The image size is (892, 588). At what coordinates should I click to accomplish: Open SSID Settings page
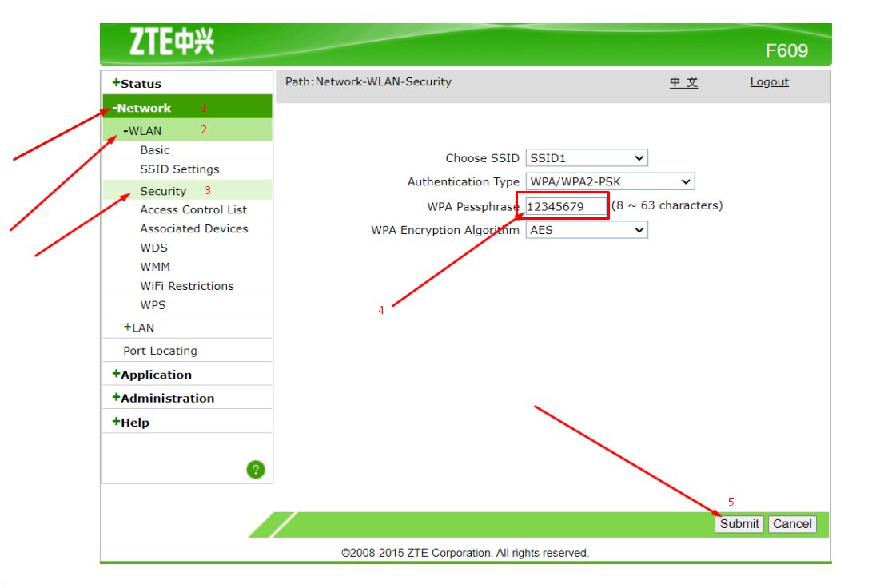pyautogui.click(x=180, y=169)
